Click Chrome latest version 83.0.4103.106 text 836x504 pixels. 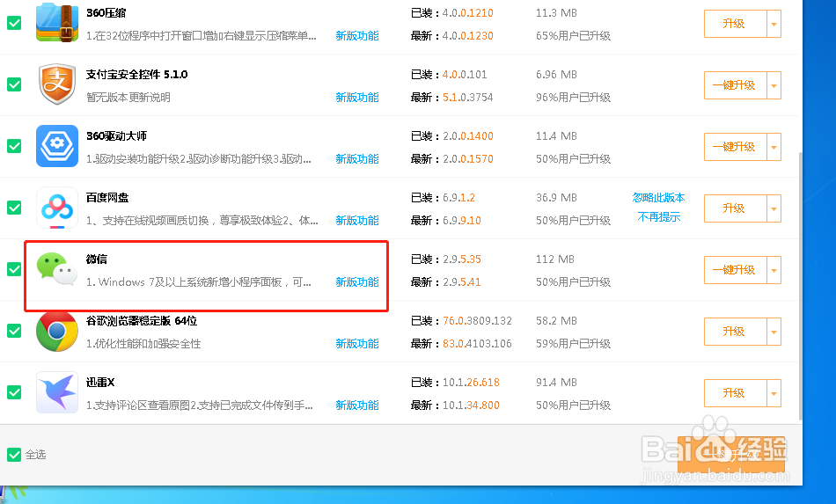point(477,344)
